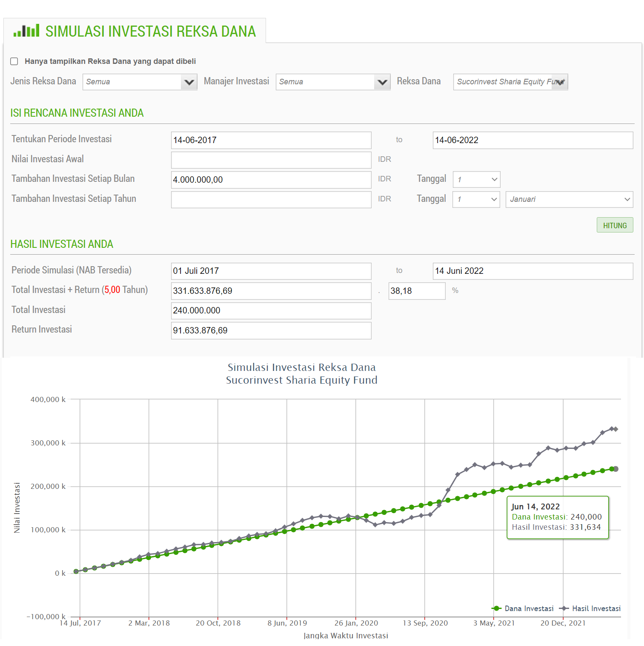Image resolution: width=644 pixels, height=646 pixels.
Task: Click the last Dana Investasi data point
Action: (615, 469)
